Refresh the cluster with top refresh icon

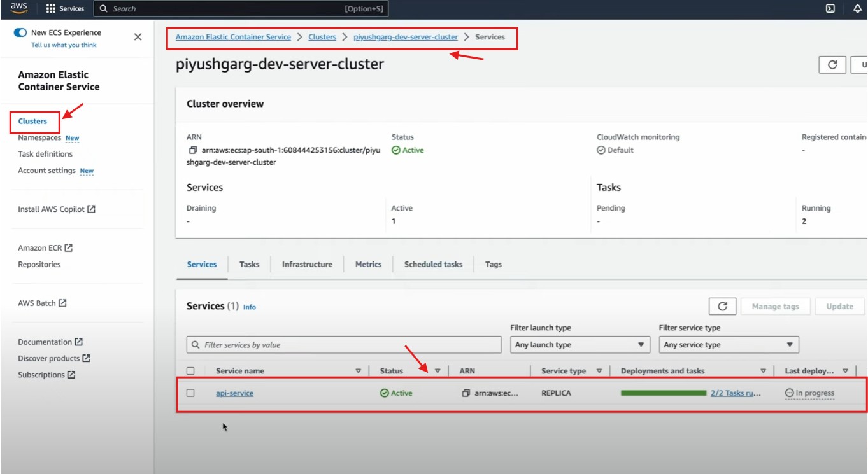(x=832, y=65)
